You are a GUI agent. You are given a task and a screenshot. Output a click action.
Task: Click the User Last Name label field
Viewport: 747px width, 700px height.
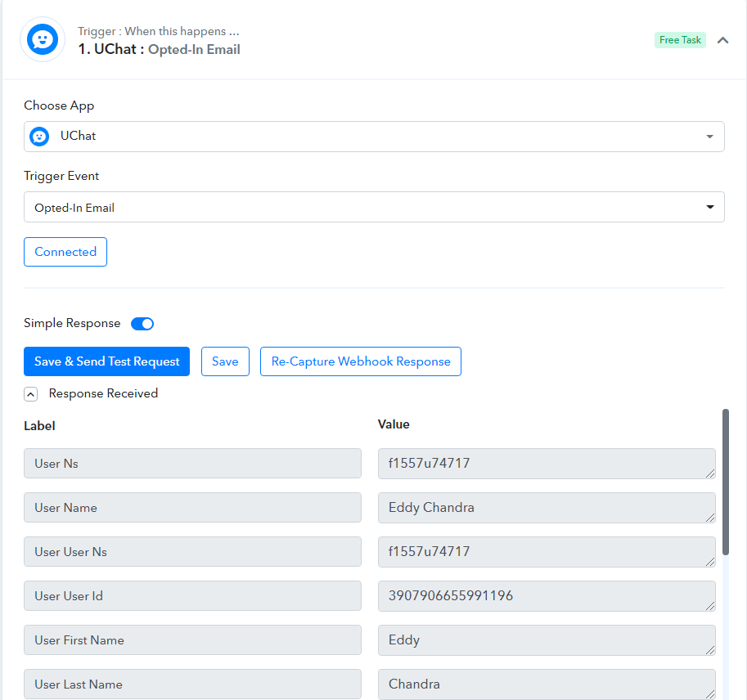tap(192, 684)
